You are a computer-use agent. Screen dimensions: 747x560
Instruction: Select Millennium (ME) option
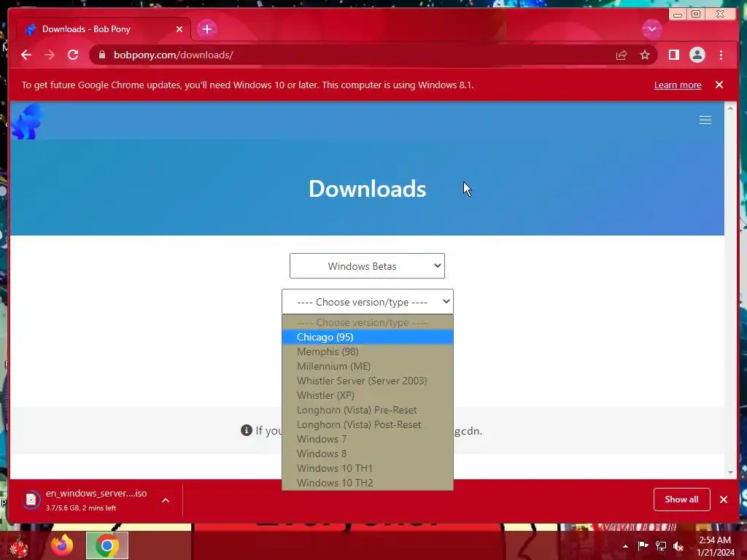coord(368,366)
